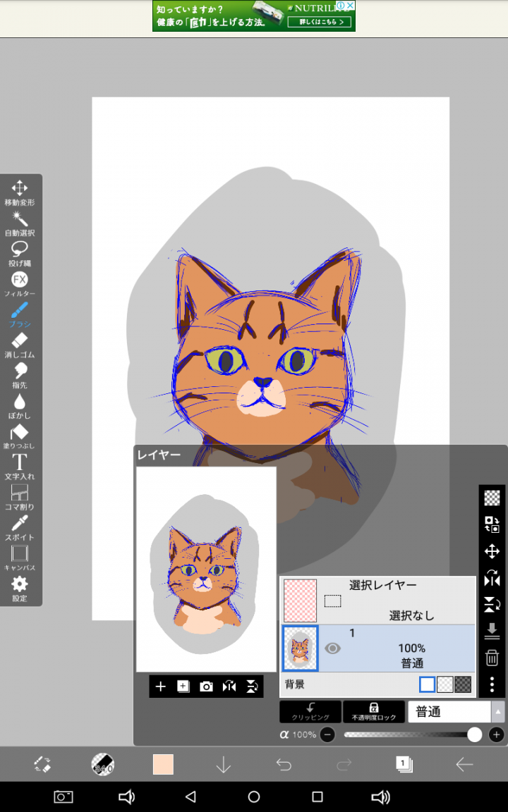Toggle clipping (クリッピング) for the layer
Screen dimensions: 508x812
pos(310,711)
